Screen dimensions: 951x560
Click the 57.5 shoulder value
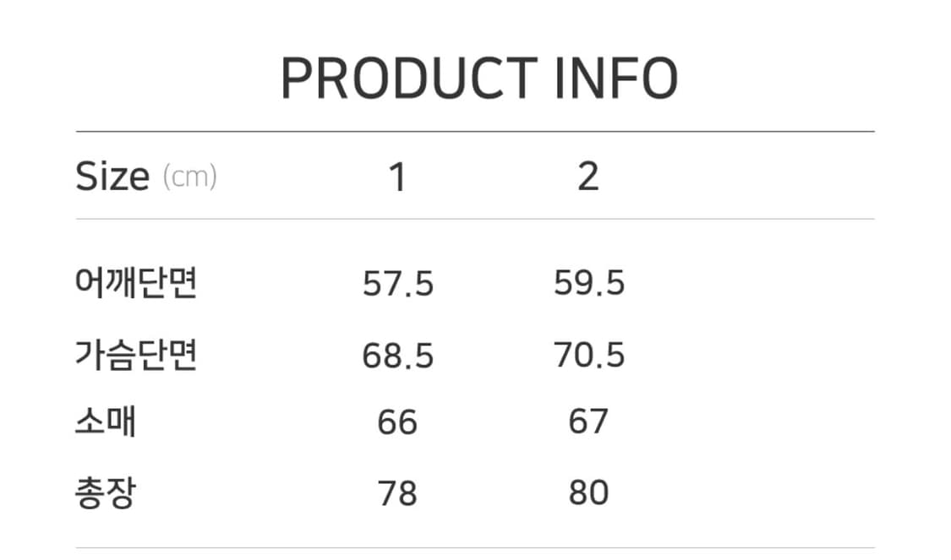click(398, 285)
